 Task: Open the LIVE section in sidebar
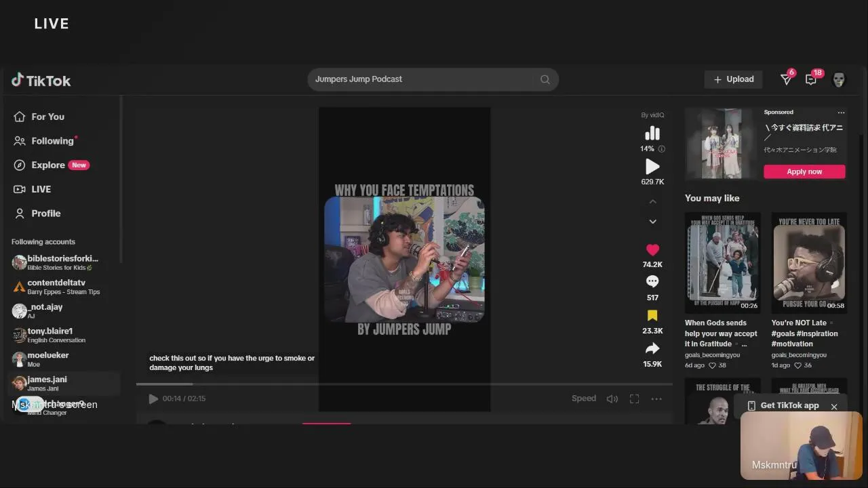(x=33, y=189)
